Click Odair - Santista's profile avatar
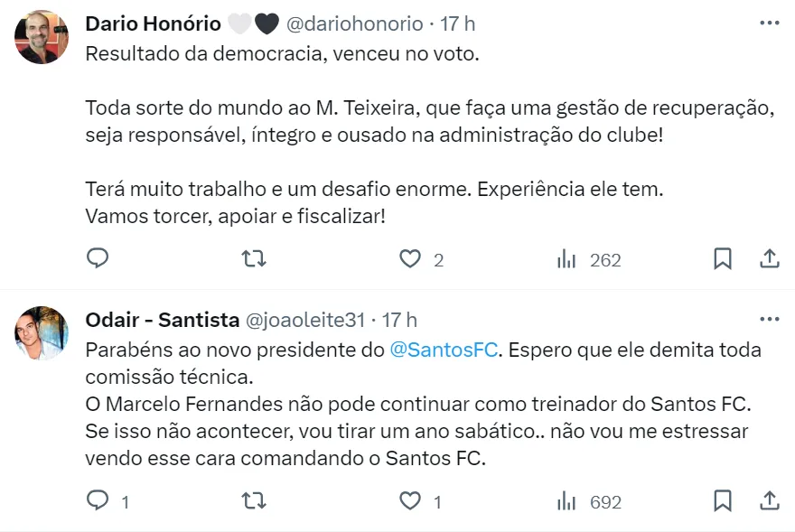Image resolution: width=795 pixels, height=532 pixels. 42,333
